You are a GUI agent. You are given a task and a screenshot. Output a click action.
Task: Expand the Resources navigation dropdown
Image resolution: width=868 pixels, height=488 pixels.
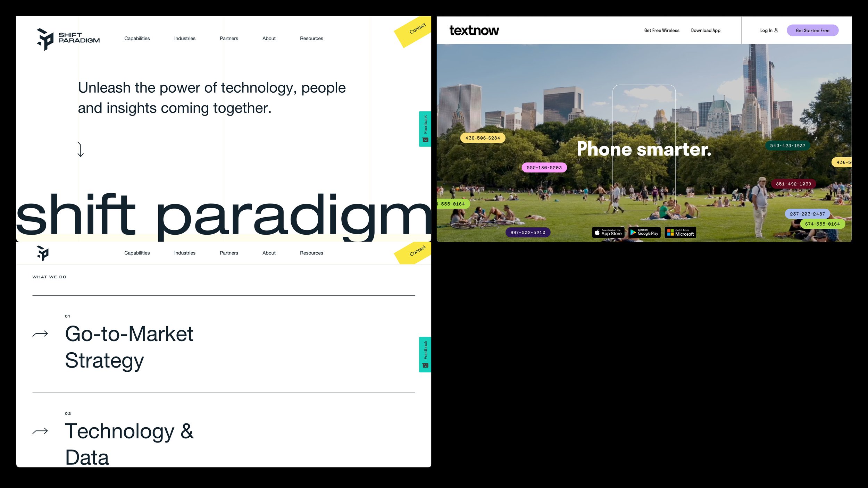click(x=312, y=38)
